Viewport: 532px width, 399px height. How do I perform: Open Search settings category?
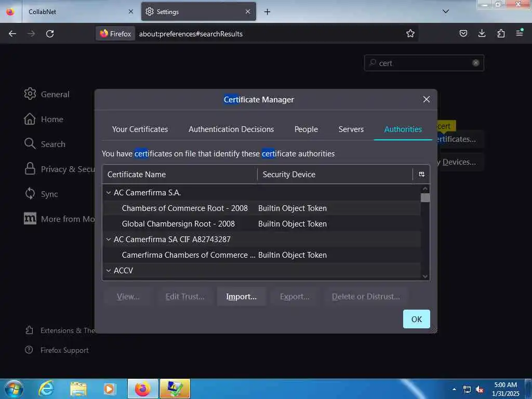coord(45,144)
